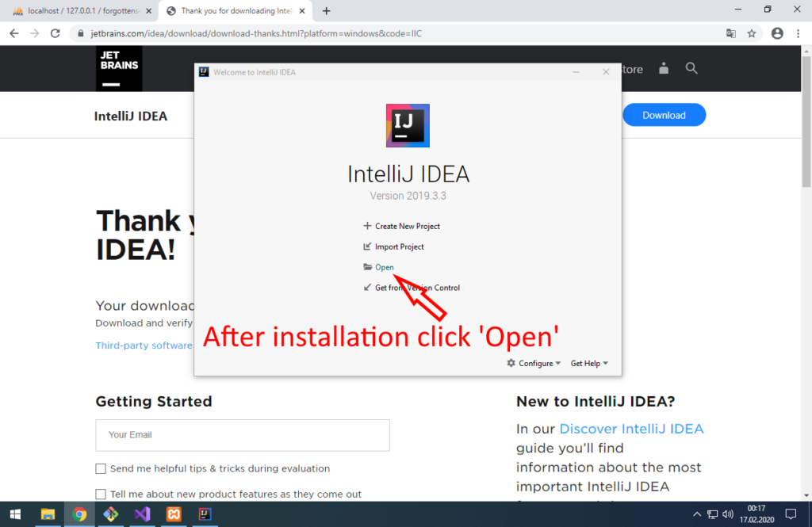This screenshot has height=527, width=812.
Task: Click the taskbar clock and date
Action: (x=756, y=514)
